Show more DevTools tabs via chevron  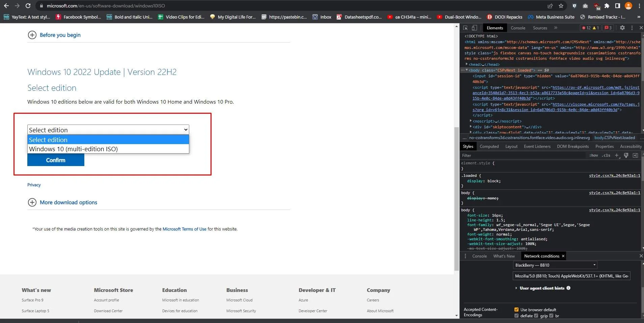click(555, 28)
